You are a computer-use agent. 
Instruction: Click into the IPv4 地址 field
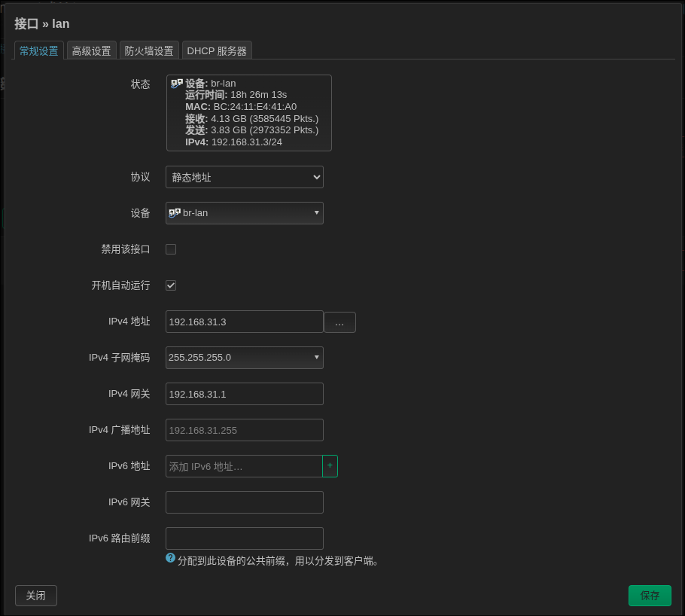coord(245,322)
